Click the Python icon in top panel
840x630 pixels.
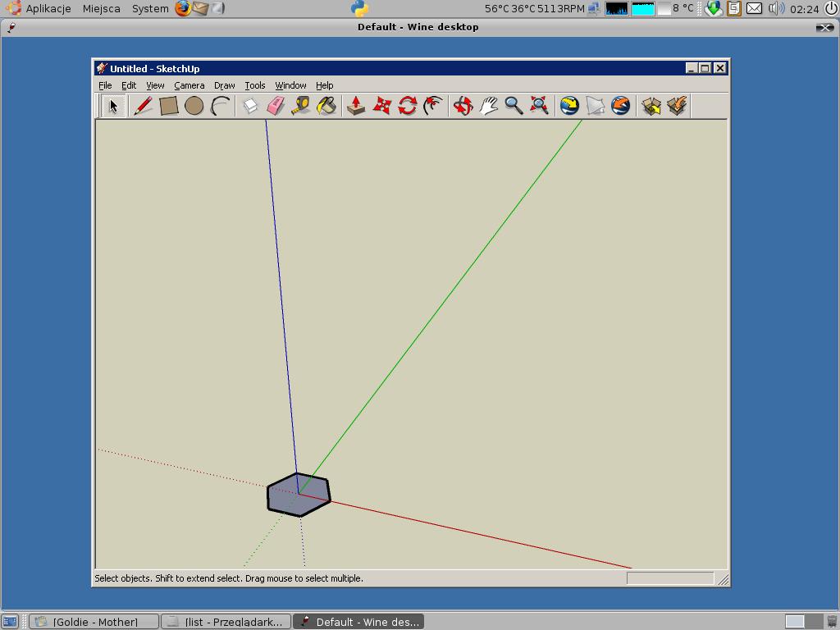click(359, 8)
